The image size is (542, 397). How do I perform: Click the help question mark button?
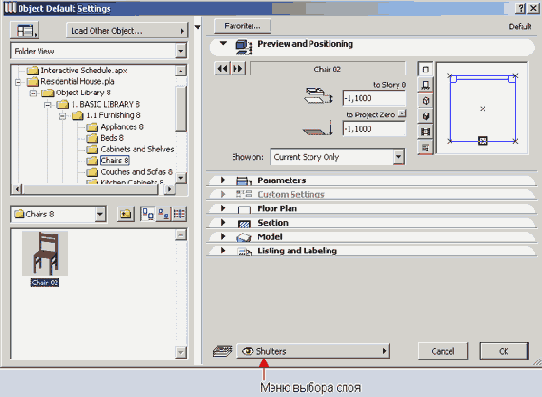click(x=521, y=8)
